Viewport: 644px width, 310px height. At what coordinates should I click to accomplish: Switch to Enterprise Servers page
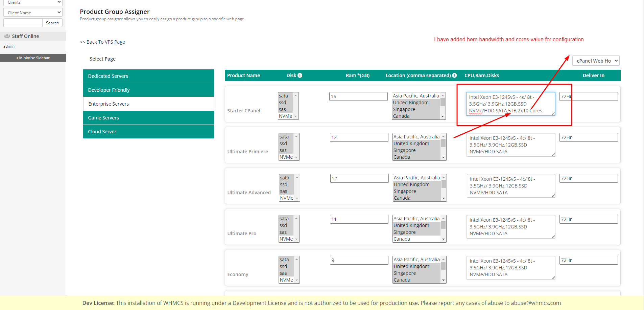(x=148, y=104)
